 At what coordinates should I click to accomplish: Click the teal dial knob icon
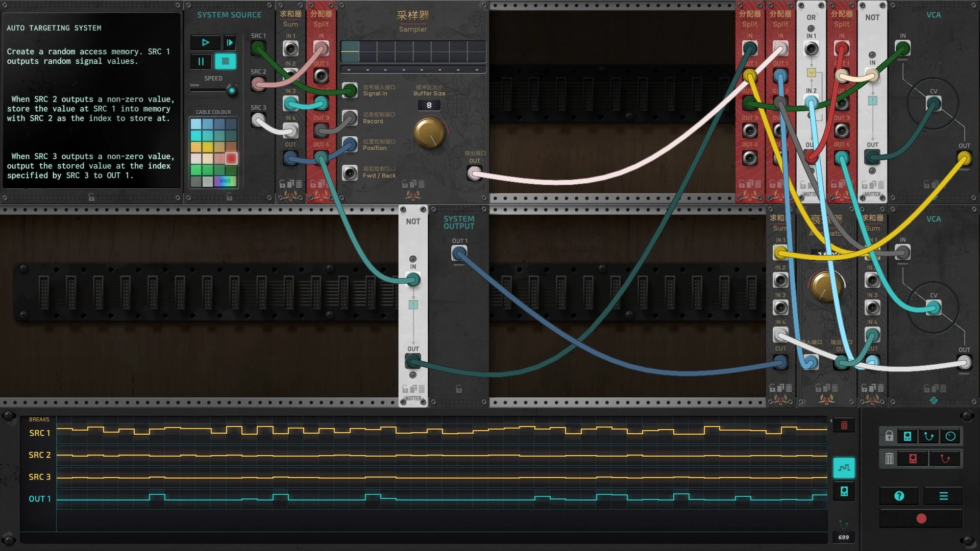[950, 436]
